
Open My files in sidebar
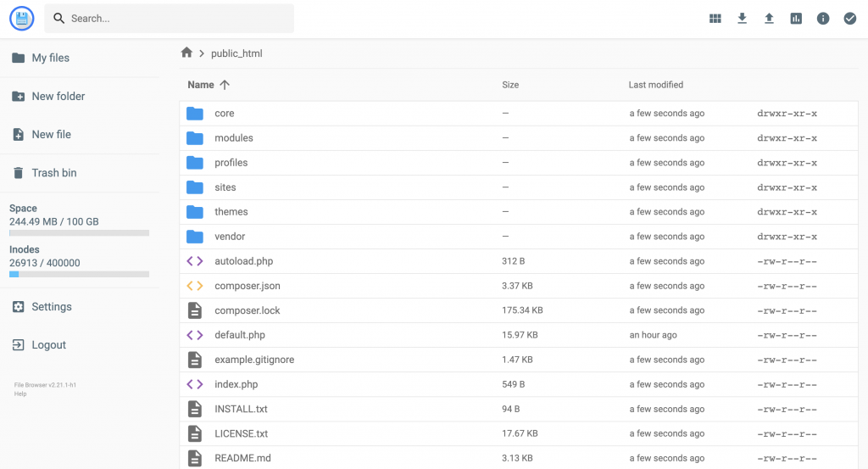50,58
